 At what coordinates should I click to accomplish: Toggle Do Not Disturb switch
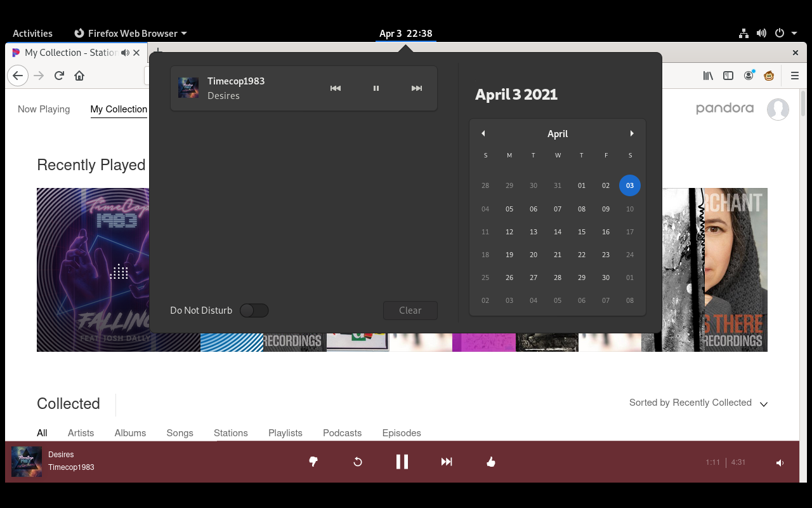click(254, 311)
